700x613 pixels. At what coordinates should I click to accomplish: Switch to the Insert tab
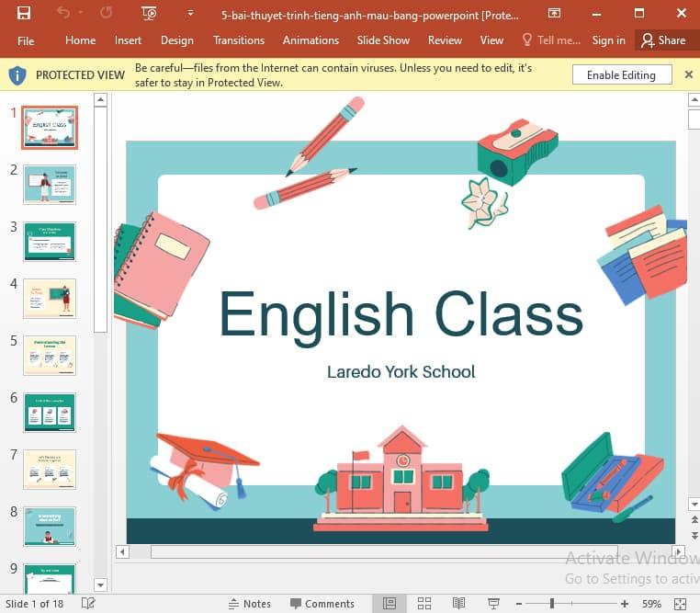point(128,40)
